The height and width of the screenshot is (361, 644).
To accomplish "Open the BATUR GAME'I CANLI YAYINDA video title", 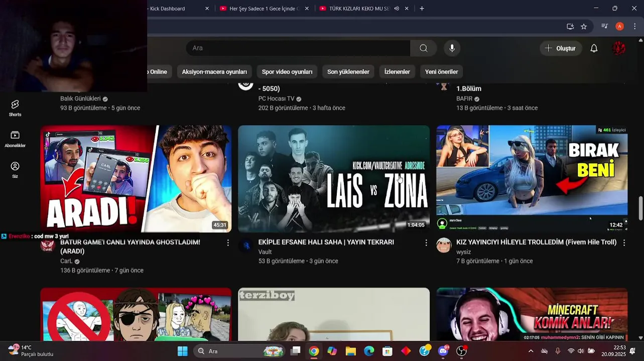I will 130,247.
